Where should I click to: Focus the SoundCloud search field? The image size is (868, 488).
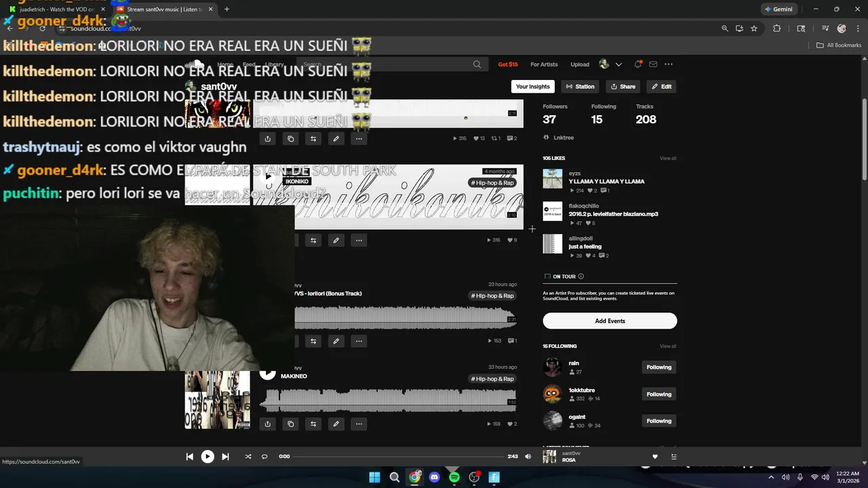pos(391,64)
